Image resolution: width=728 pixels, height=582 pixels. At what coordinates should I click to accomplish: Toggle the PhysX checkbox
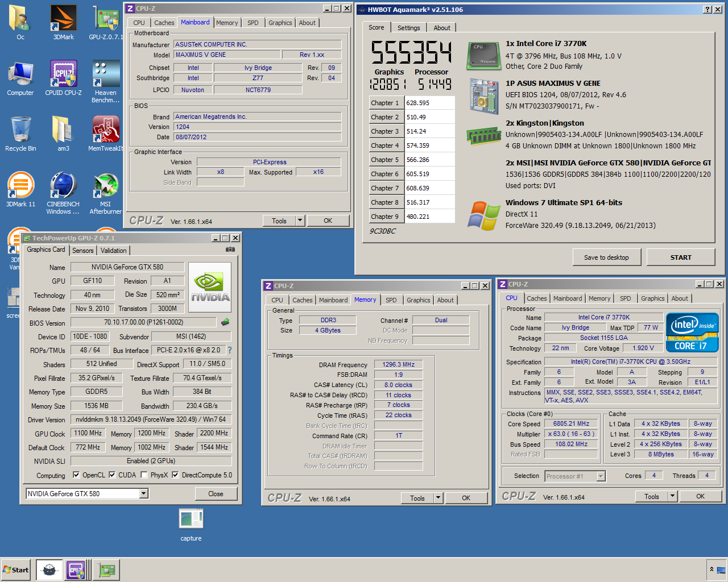click(x=144, y=475)
